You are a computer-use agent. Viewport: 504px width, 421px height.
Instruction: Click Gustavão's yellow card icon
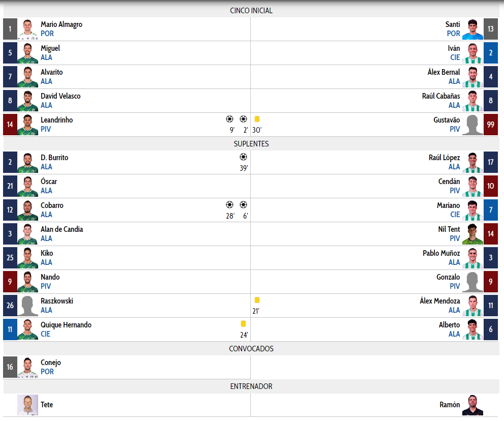point(257,118)
